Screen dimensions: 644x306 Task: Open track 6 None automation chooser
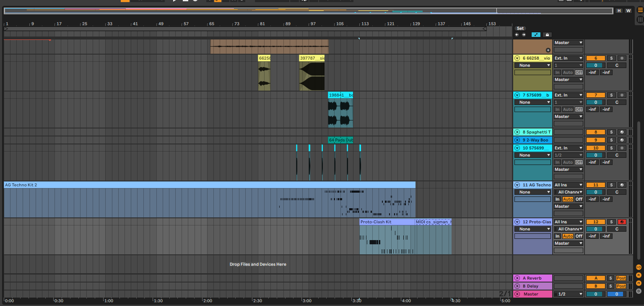532,65
